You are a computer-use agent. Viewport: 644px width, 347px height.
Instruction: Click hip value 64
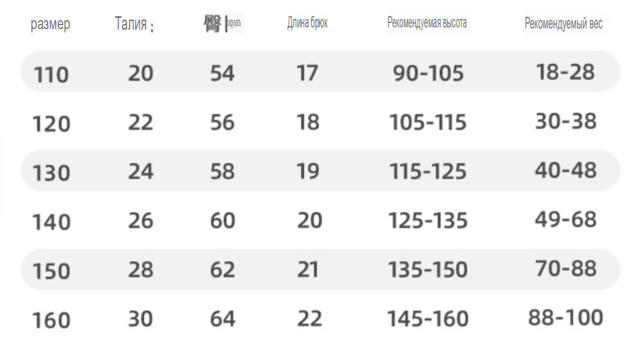click(x=222, y=319)
